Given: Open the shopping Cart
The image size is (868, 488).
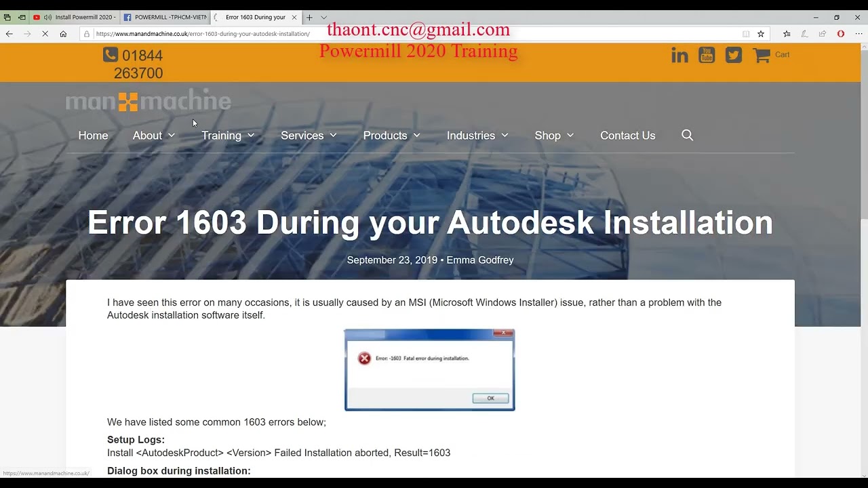Looking at the screenshot, I should pos(771,55).
